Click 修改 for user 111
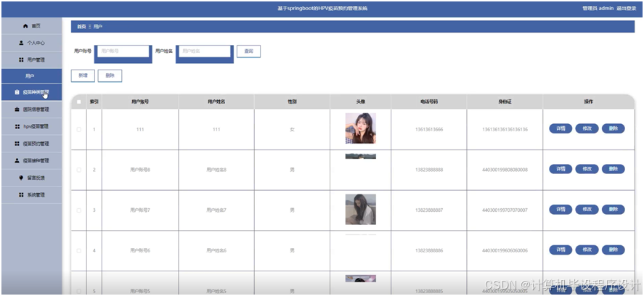The height and width of the screenshot is (296, 644). [x=587, y=128]
